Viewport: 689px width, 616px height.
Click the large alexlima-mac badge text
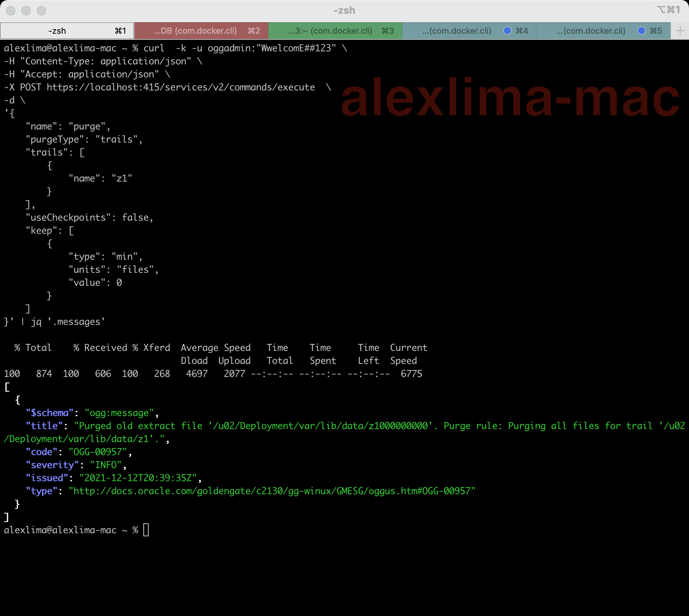tap(510, 98)
